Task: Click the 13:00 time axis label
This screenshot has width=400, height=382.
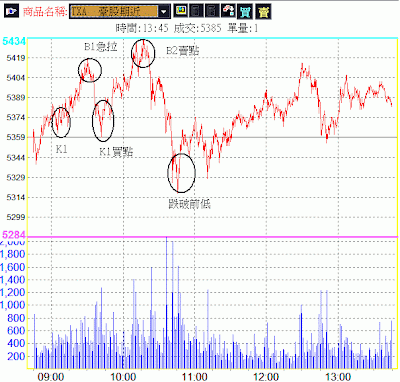Action: point(338,377)
